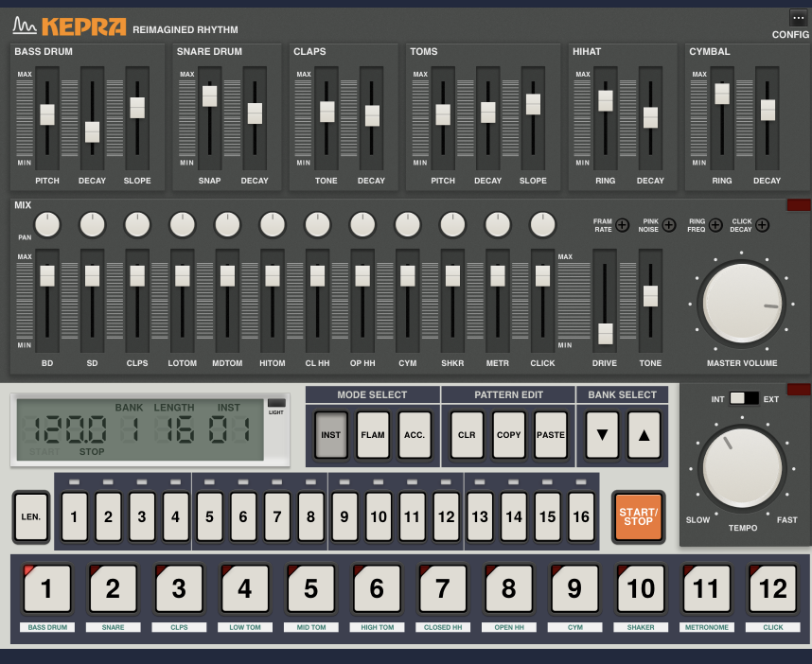The width and height of the screenshot is (812, 664).
Task: Click the BD pan knob
Action: [47, 224]
